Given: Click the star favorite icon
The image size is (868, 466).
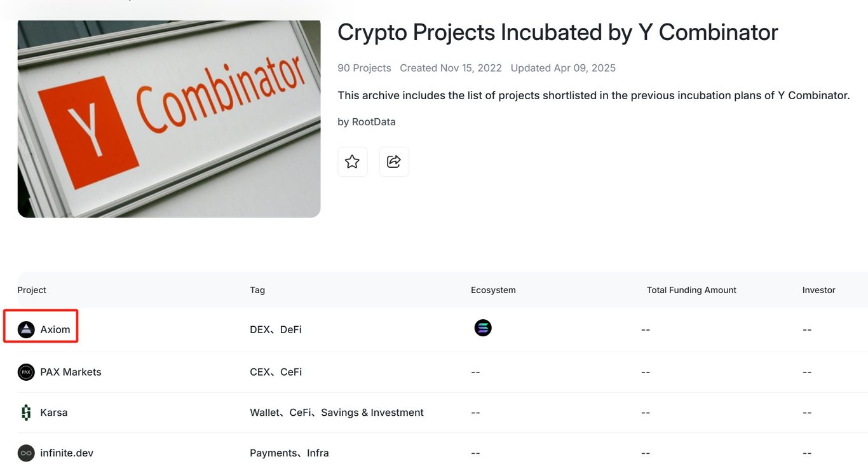Looking at the screenshot, I should [x=352, y=161].
